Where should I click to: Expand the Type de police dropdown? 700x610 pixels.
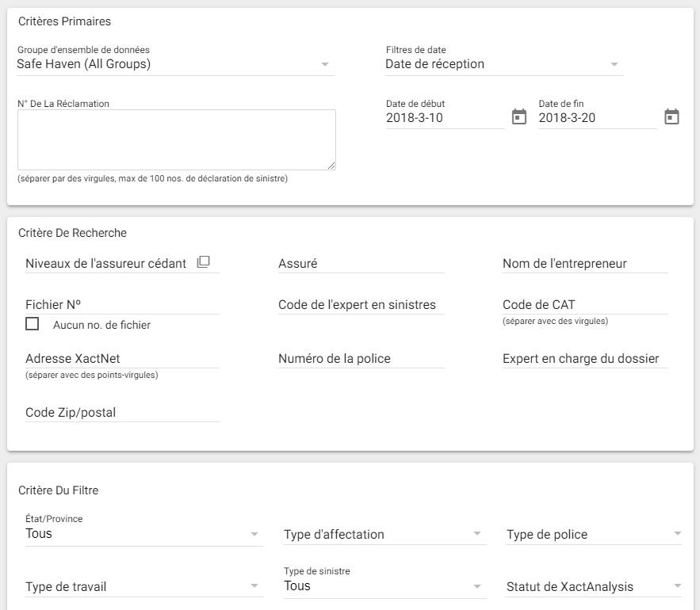[x=677, y=535]
